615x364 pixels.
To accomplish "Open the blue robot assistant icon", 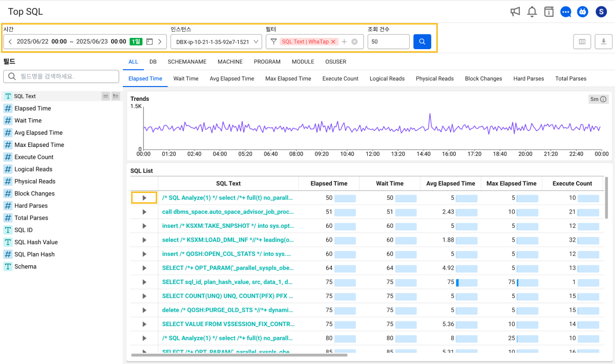I will 583,12.
